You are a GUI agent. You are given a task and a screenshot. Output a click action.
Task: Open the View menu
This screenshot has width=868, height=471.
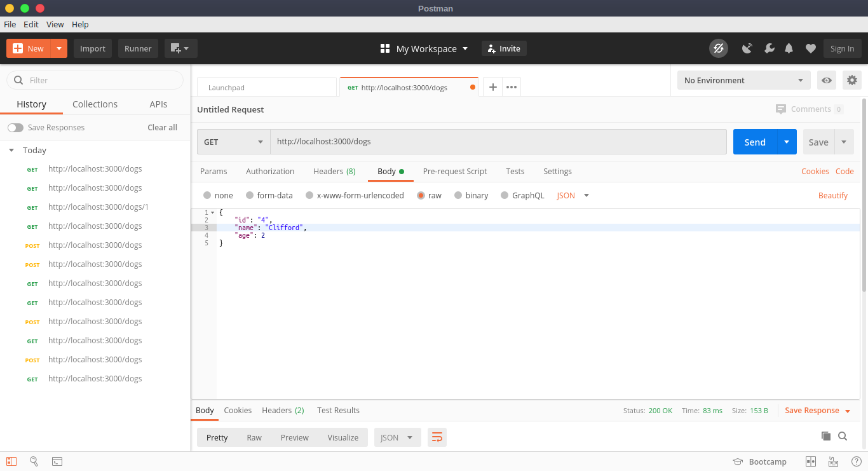[x=55, y=24]
